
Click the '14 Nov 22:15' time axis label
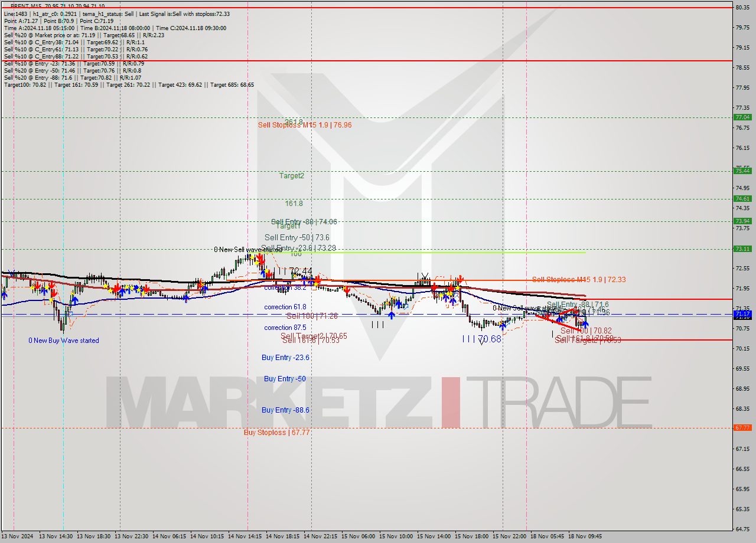point(321,537)
